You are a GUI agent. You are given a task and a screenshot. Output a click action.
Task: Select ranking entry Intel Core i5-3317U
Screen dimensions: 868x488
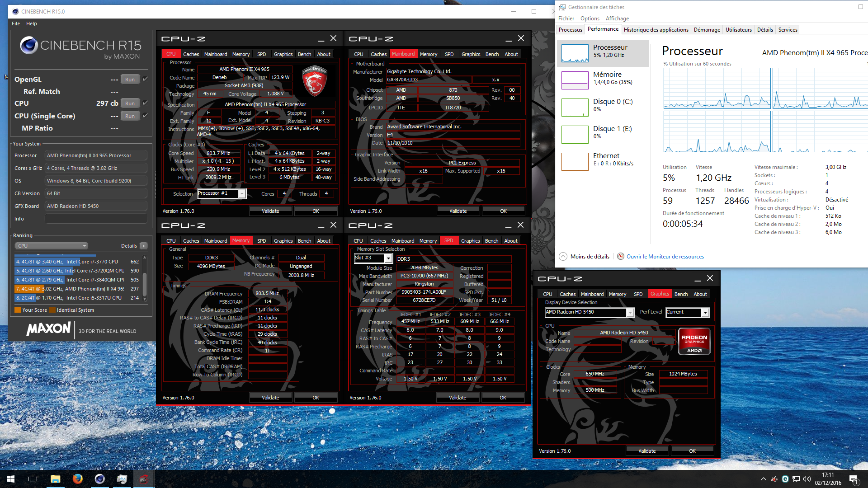coord(78,298)
